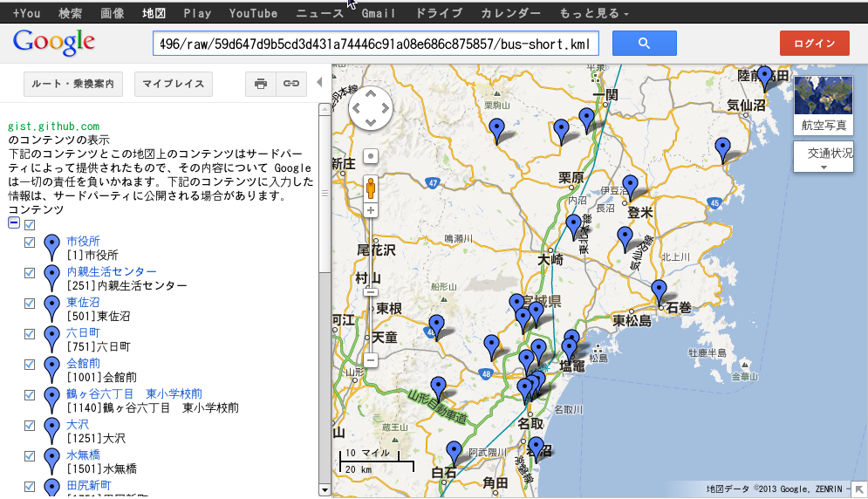
Task: Click the marker icon beside 内親生活センター in the list
Action: [x=51, y=278]
